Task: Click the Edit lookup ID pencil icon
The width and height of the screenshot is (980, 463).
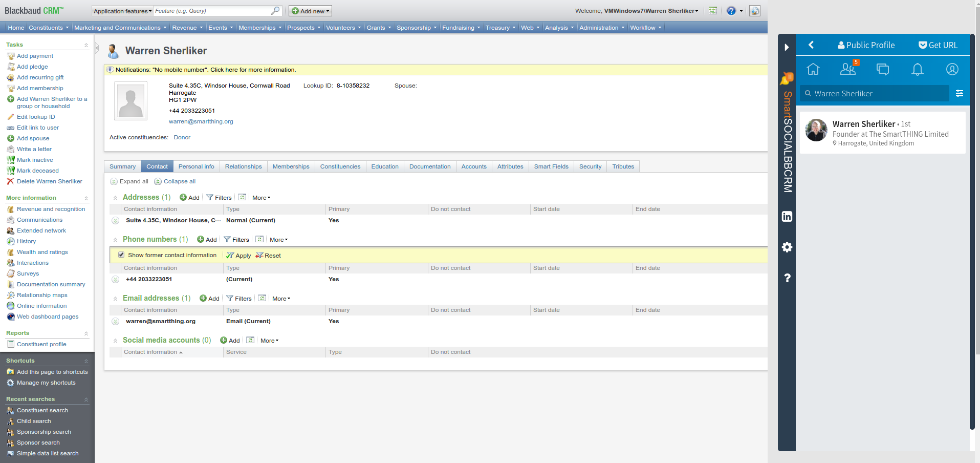Action: point(10,117)
